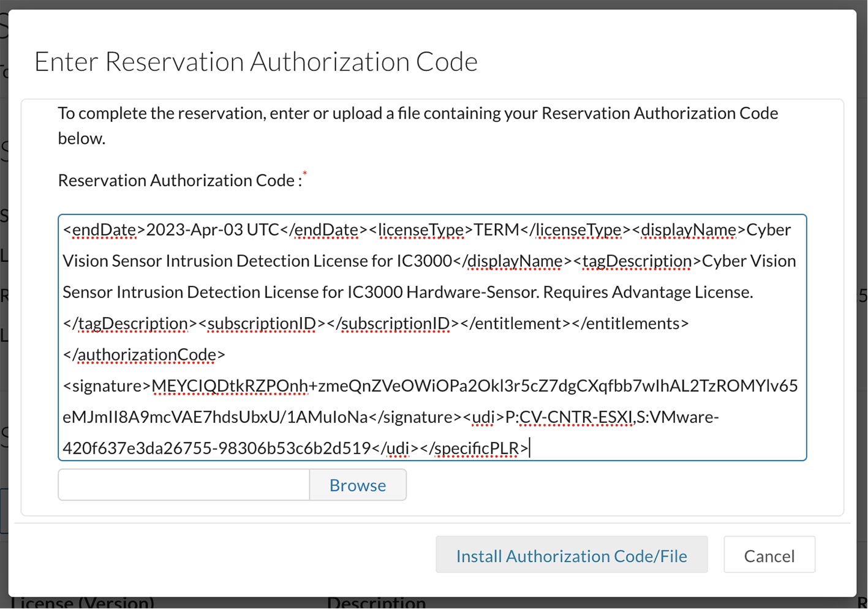
Task: Click the closing entitlements tag
Action: (631, 324)
